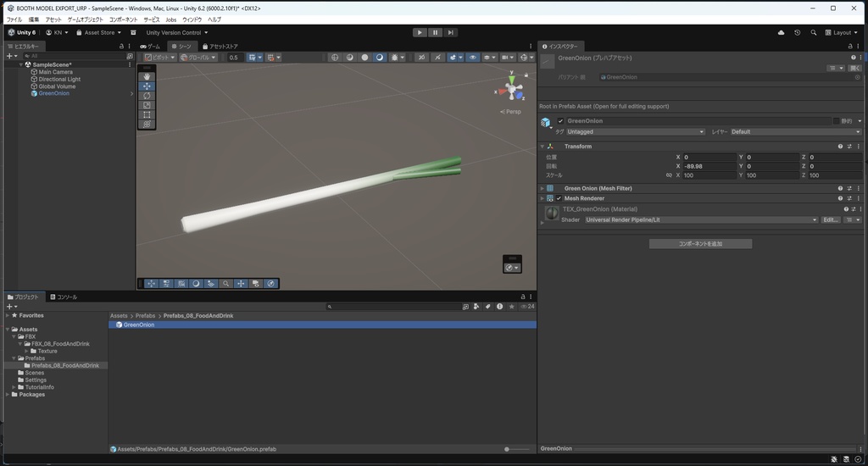
Task: Toggle the GreenOnion active checkbox
Action: [560, 120]
